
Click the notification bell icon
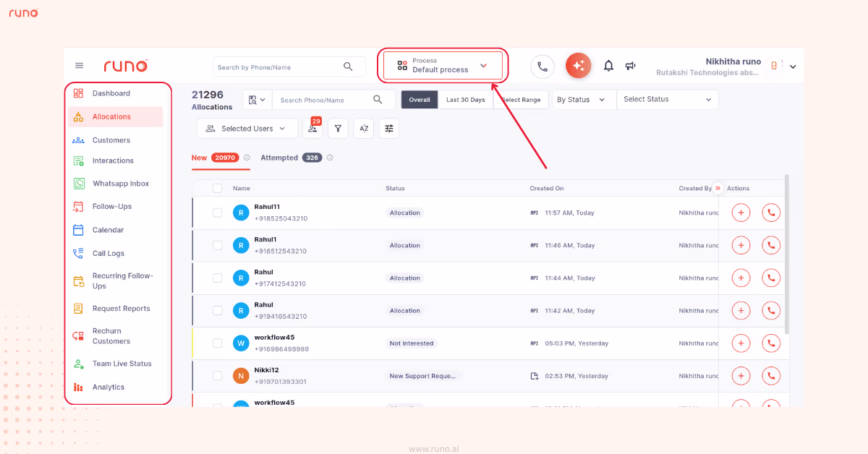coord(608,65)
